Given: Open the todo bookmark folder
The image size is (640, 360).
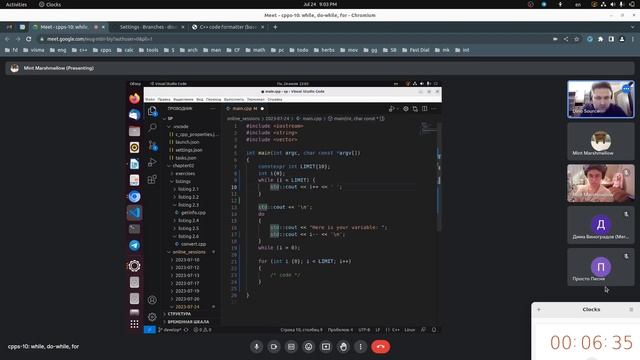Looking at the screenshot, I should coord(299,50).
